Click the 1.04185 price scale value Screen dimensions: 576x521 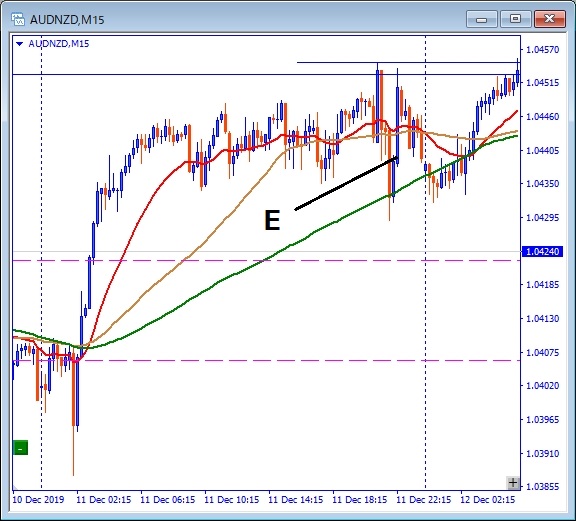[543, 285]
